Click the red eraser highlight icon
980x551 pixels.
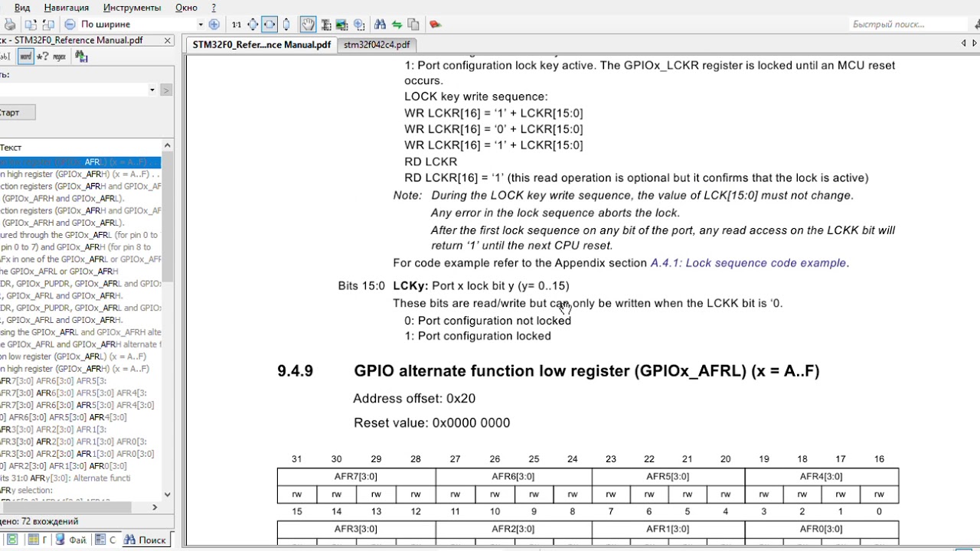point(435,24)
